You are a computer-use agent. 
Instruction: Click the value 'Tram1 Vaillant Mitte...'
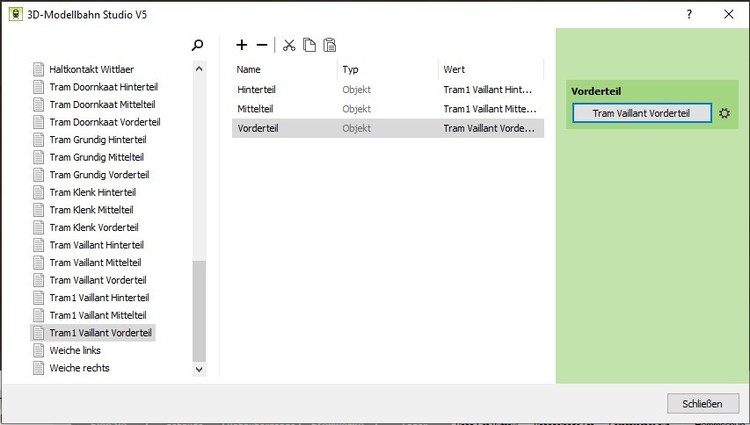tap(490, 109)
